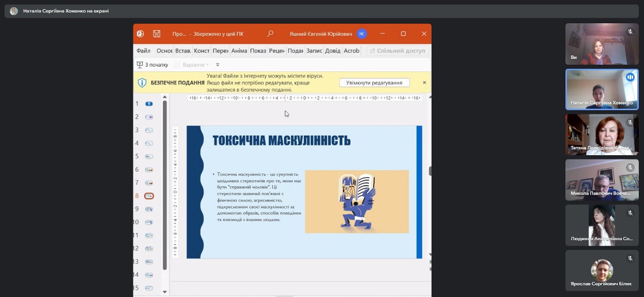
Task: Select slide 9 thumbnail in the slide panel
Action: pyautogui.click(x=149, y=209)
